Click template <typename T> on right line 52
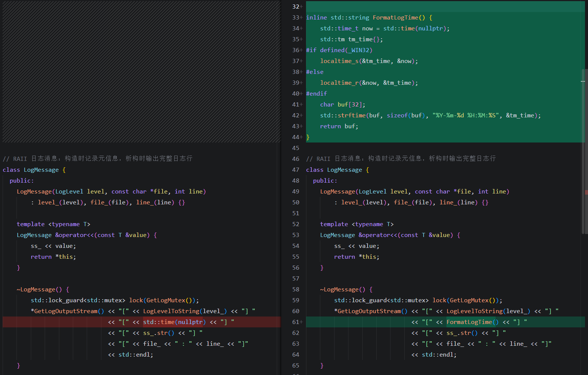The width and height of the screenshot is (588, 375). (357, 224)
